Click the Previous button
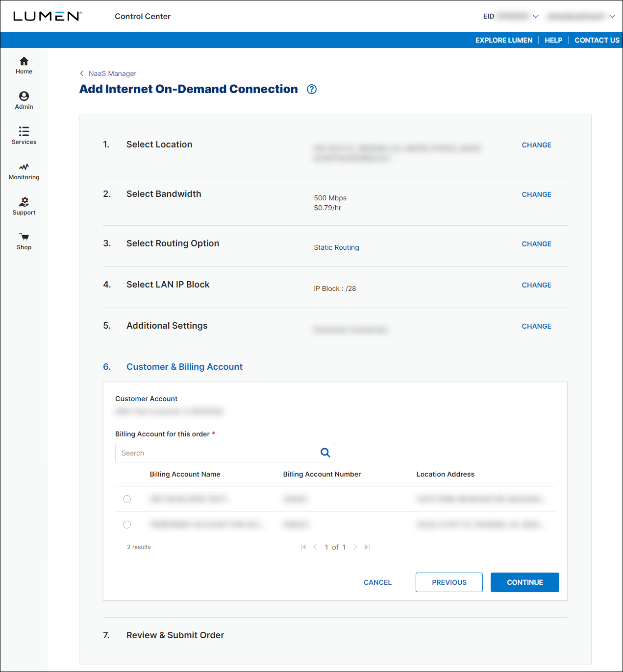This screenshot has height=672, width=623. pos(449,582)
